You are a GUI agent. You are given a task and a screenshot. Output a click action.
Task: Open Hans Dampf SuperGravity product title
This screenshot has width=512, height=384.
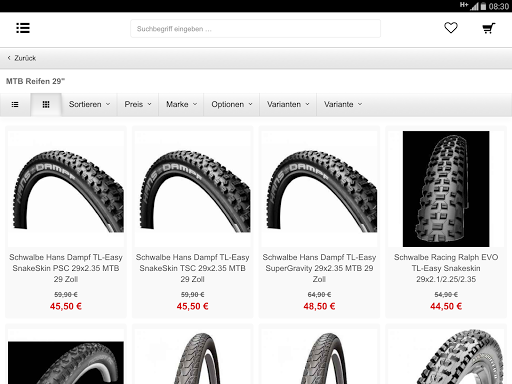319,268
